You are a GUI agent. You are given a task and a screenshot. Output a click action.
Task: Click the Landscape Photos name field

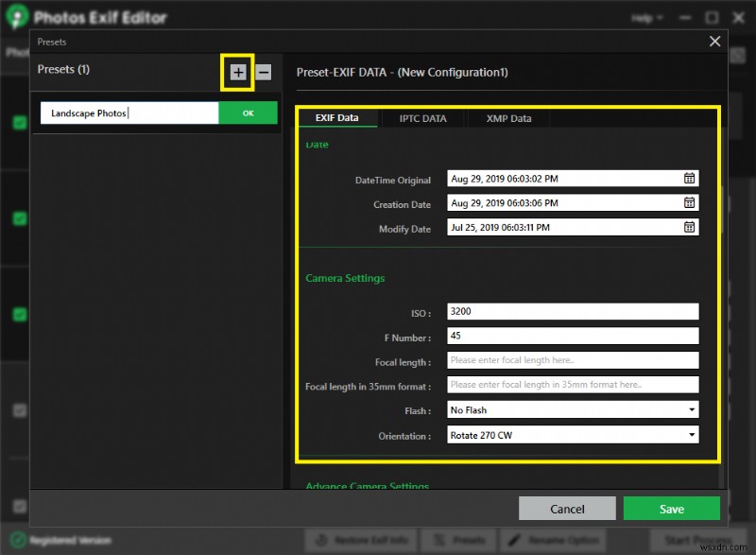click(x=128, y=112)
